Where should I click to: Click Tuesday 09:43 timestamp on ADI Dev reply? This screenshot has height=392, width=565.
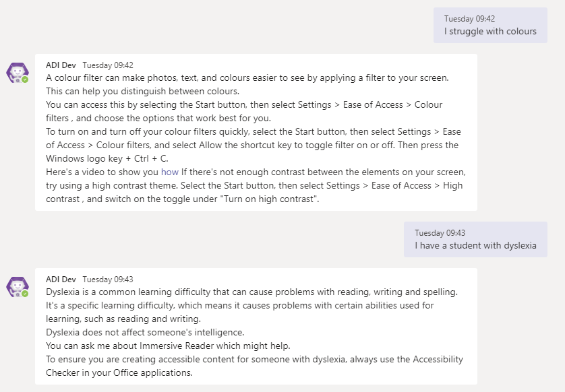[x=108, y=279]
